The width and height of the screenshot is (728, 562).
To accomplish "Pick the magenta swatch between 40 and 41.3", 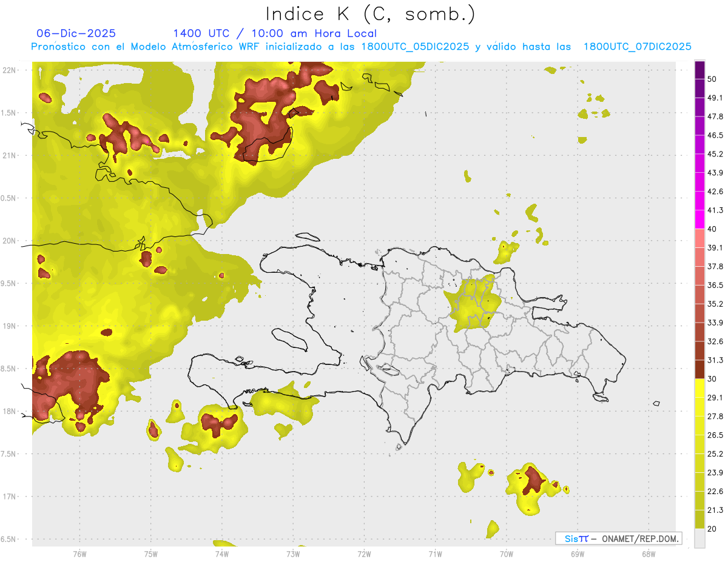I will (700, 219).
